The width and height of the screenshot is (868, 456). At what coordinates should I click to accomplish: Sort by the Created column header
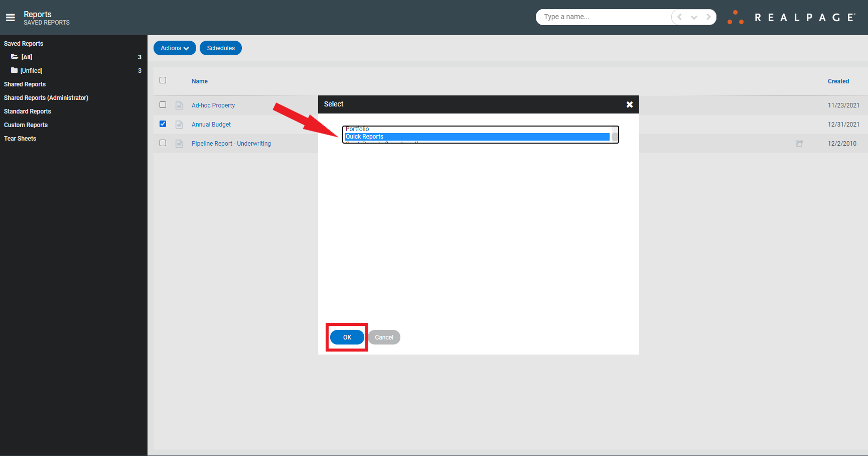[838, 81]
